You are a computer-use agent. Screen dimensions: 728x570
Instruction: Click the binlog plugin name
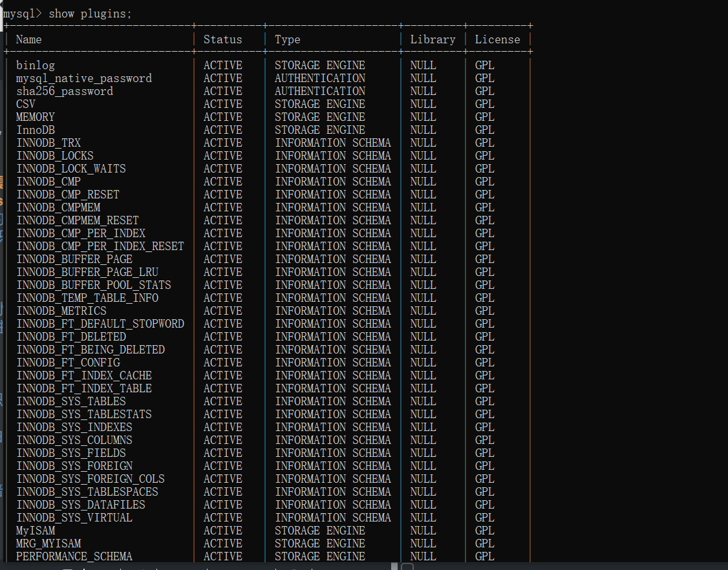36,65
